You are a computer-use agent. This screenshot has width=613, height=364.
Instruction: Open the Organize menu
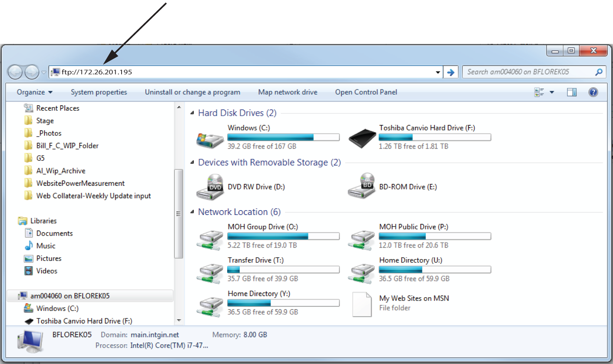click(34, 92)
